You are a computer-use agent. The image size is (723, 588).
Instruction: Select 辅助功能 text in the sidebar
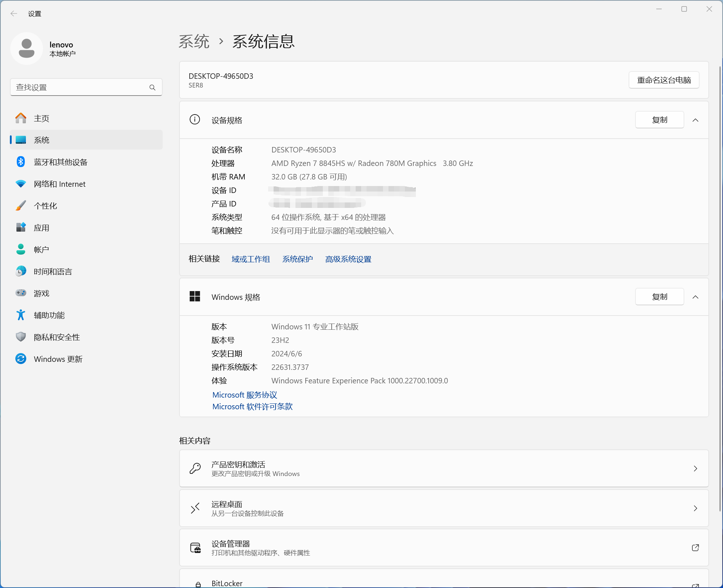pyautogui.click(x=49, y=316)
